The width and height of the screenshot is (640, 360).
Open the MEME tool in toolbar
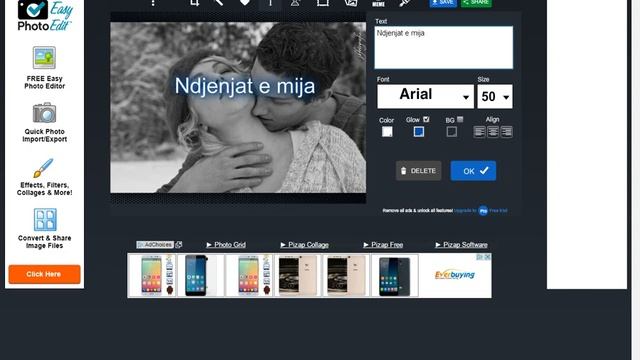pyautogui.click(x=378, y=3)
